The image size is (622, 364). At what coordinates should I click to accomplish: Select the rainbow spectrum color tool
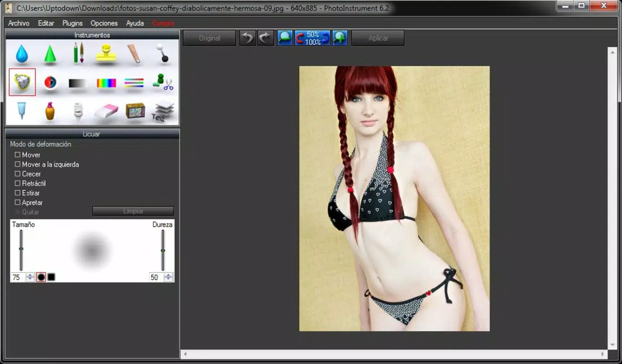coord(106,83)
